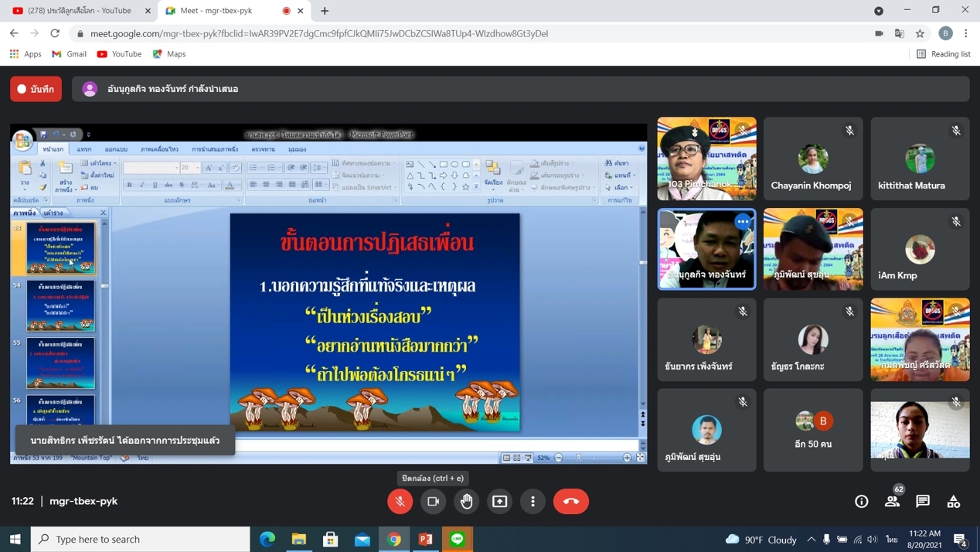
Task: Leave the call with red hang-up button
Action: 570,501
